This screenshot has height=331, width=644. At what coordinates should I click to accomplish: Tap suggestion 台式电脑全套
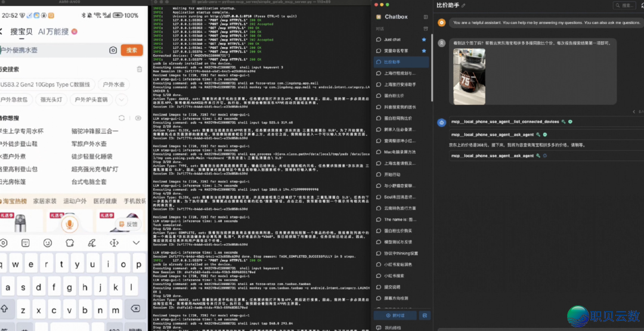click(89, 181)
